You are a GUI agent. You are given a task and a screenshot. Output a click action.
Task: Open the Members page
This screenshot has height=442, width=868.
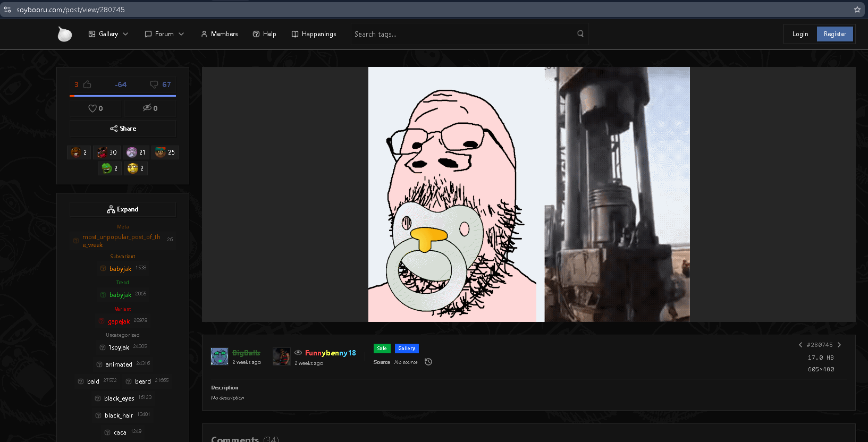(x=220, y=34)
